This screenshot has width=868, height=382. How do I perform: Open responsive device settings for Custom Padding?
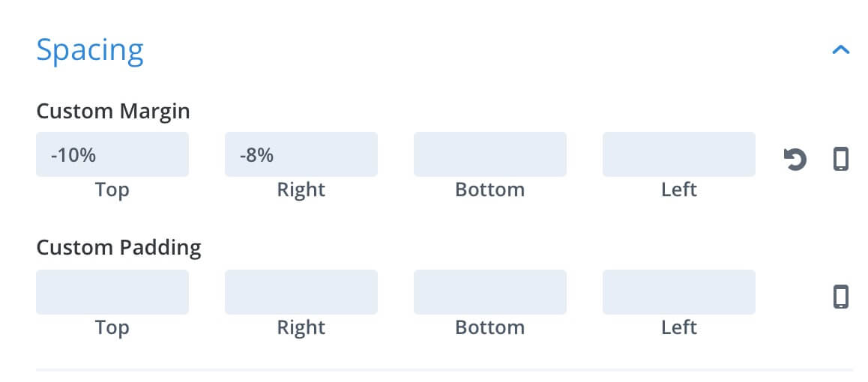tap(841, 297)
